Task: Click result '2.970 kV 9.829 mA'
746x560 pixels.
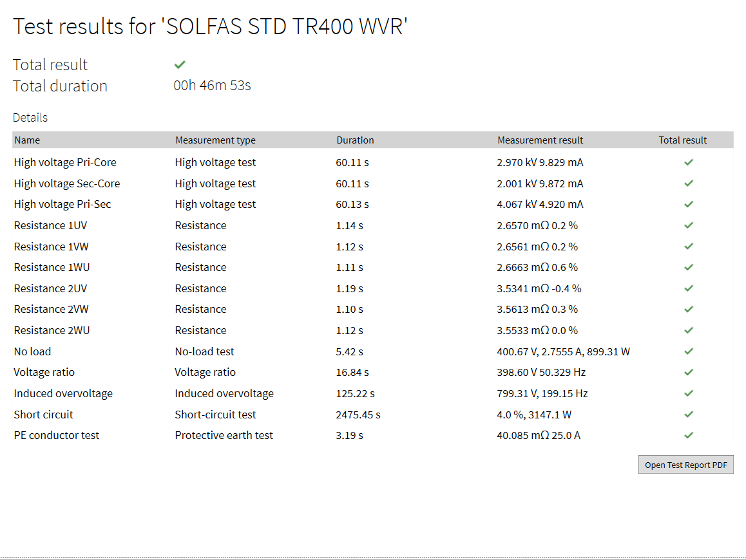Action: coord(540,162)
